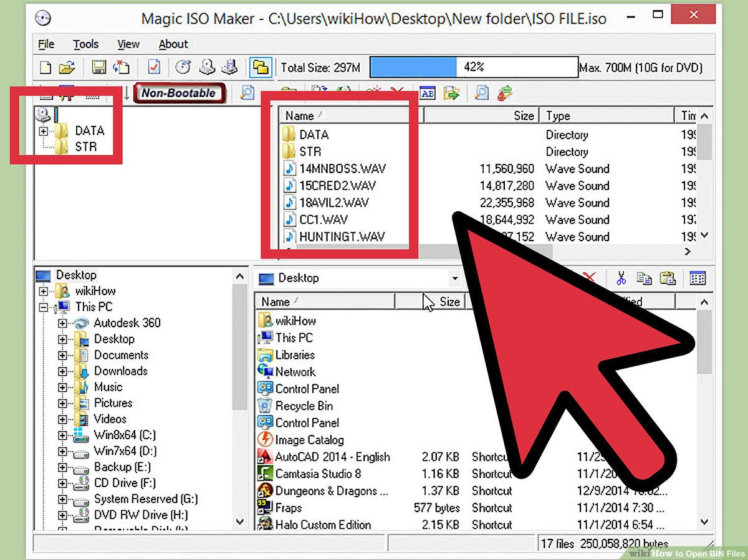Click the AE rename/label toolbar icon

[428, 93]
